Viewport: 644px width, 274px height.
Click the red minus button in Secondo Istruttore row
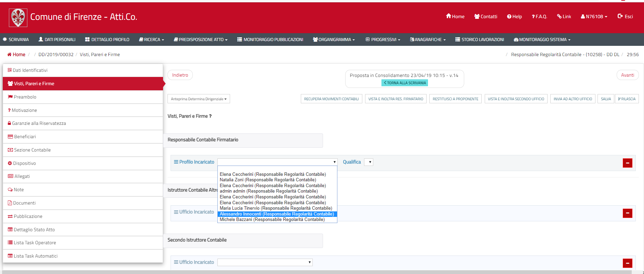627,263
